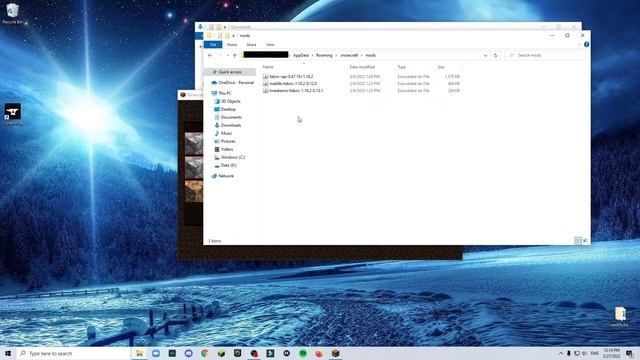
Task: Select Quick access in navigation pane
Action: (x=230, y=72)
